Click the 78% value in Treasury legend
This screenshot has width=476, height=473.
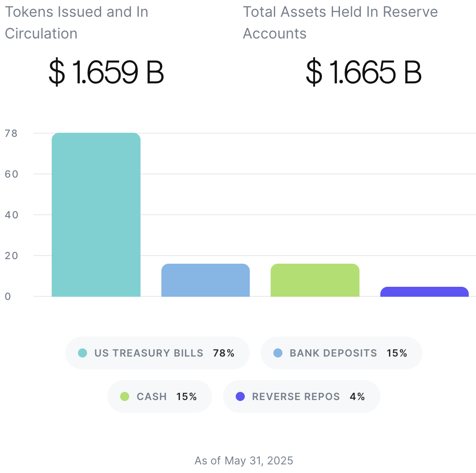tap(223, 353)
